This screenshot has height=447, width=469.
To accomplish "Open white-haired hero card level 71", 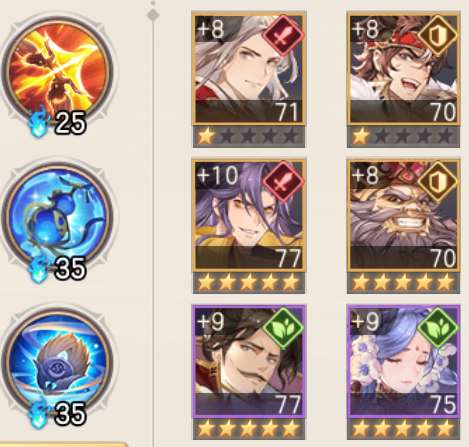I will click(x=249, y=69).
